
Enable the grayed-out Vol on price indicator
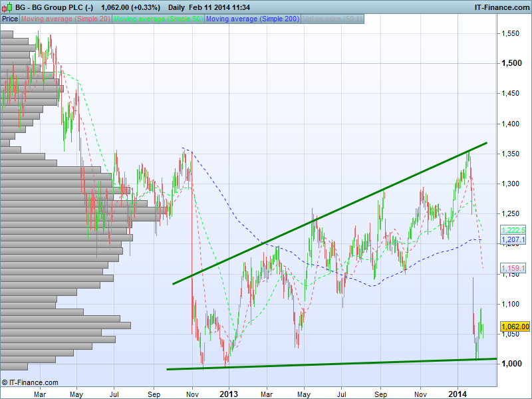click(331, 19)
